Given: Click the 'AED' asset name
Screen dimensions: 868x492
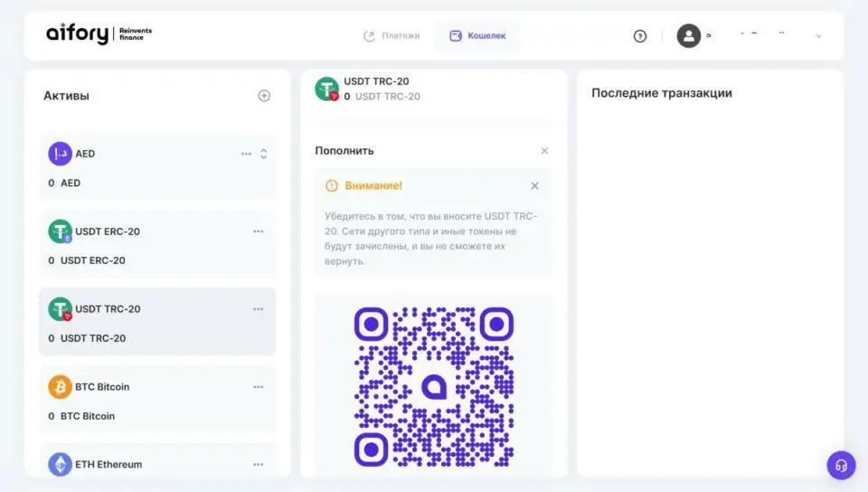Looking at the screenshot, I should 85,154.
